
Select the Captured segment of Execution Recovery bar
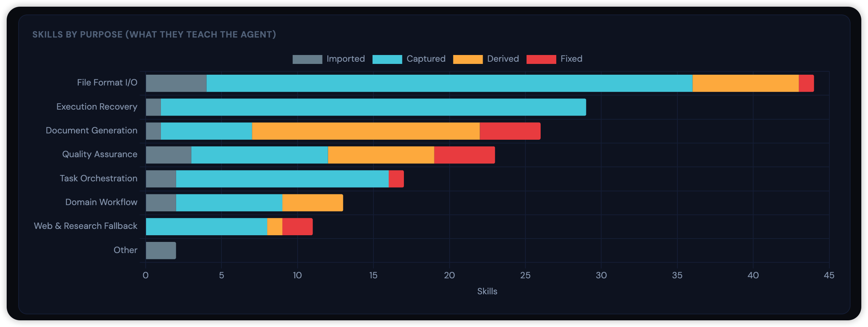point(373,107)
